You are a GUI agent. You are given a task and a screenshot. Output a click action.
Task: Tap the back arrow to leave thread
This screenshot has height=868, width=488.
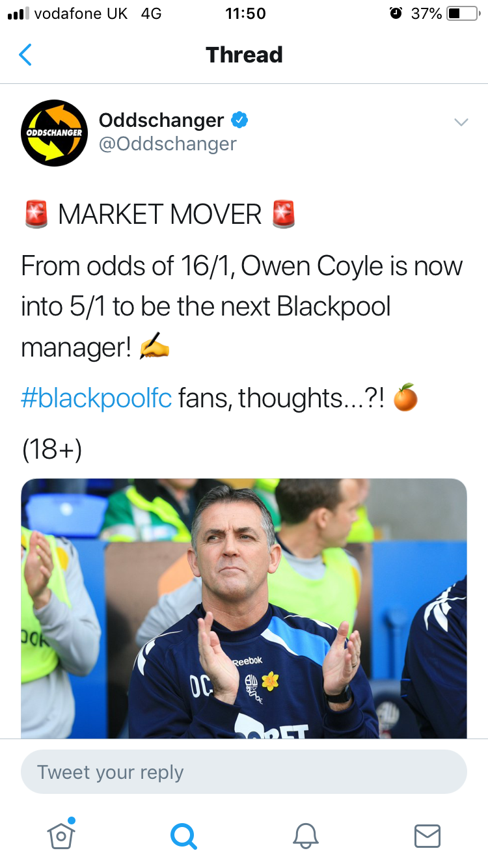point(25,55)
